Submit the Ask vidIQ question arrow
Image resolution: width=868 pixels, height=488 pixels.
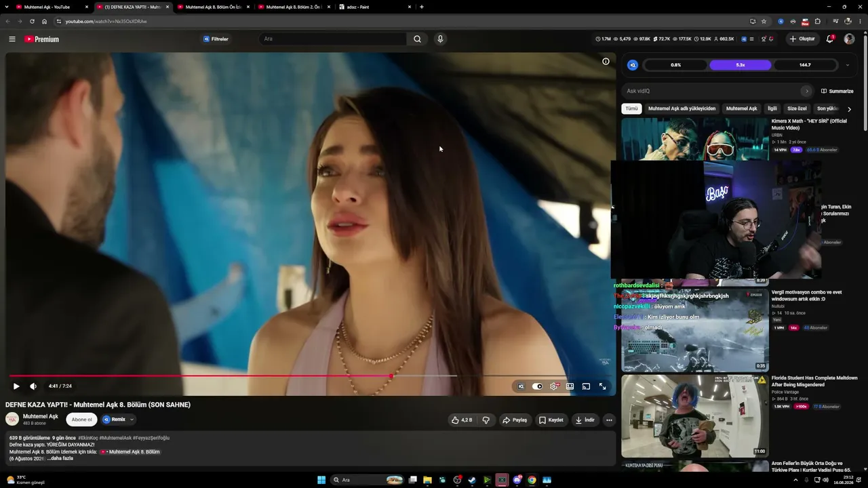[806, 91]
